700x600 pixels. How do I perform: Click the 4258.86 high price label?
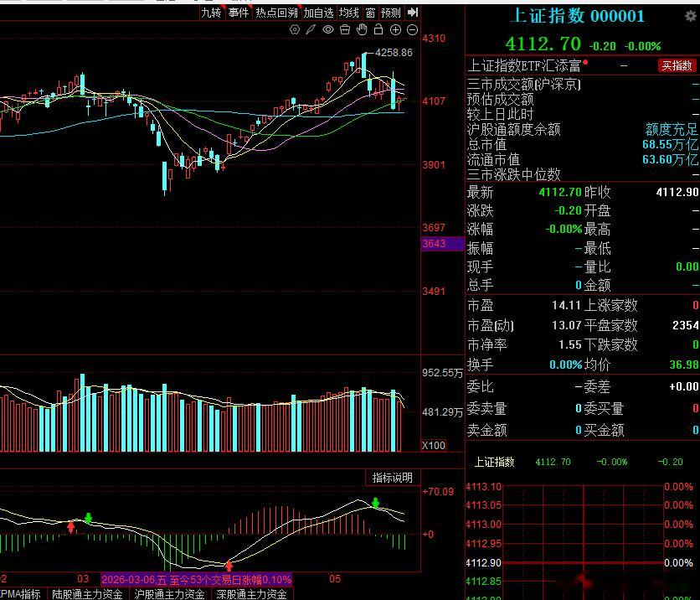(394, 53)
